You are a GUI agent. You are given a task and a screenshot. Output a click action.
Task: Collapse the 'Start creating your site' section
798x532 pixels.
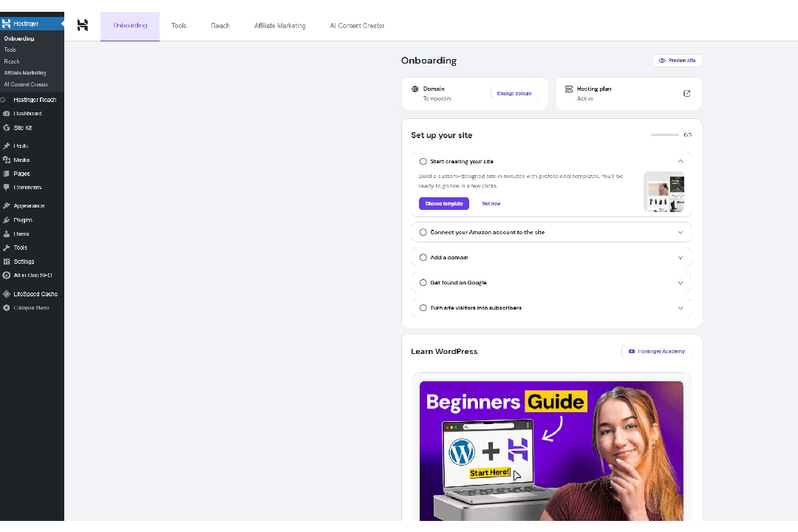pos(681,161)
